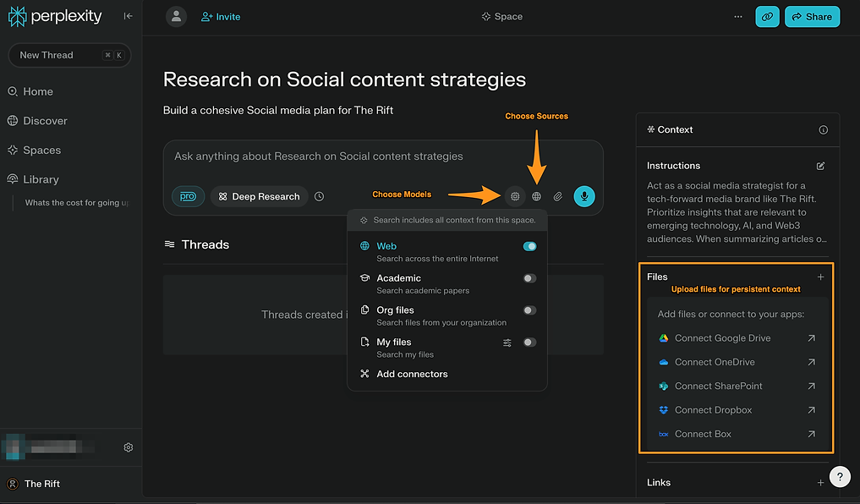Select Add connectors

(x=412, y=374)
